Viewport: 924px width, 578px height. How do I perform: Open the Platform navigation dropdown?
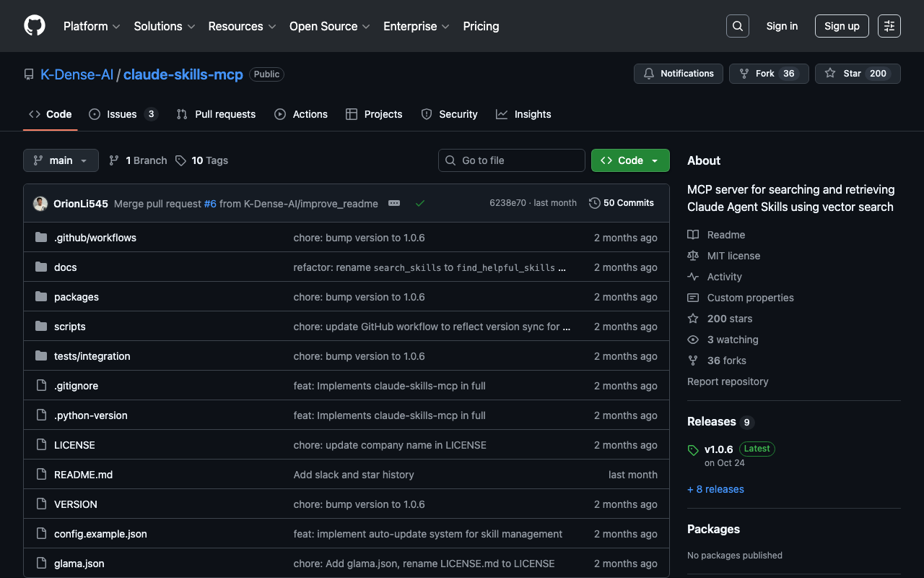(x=92, y=26)
